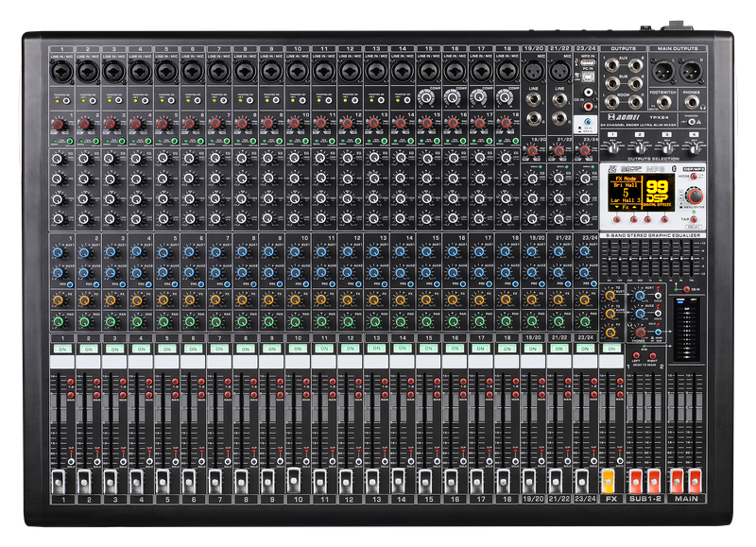Toggle the +48V phantom power switch

693,121
